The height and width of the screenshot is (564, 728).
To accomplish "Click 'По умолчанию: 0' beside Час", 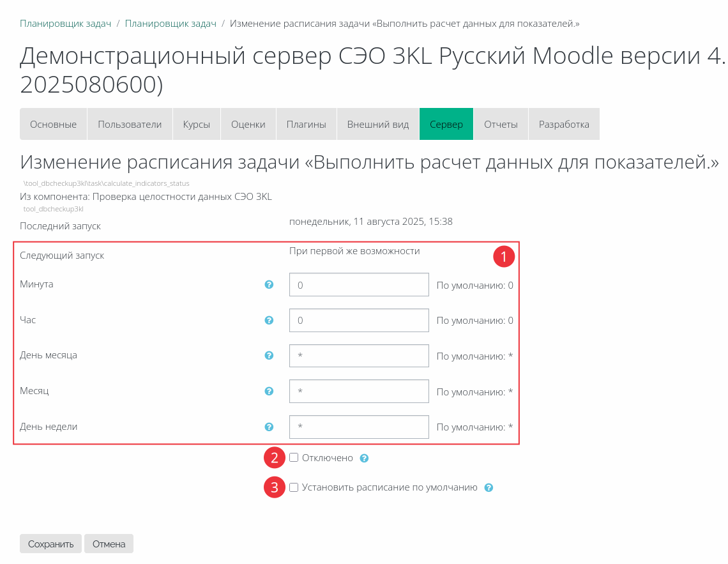I will (x=475, y=321).
